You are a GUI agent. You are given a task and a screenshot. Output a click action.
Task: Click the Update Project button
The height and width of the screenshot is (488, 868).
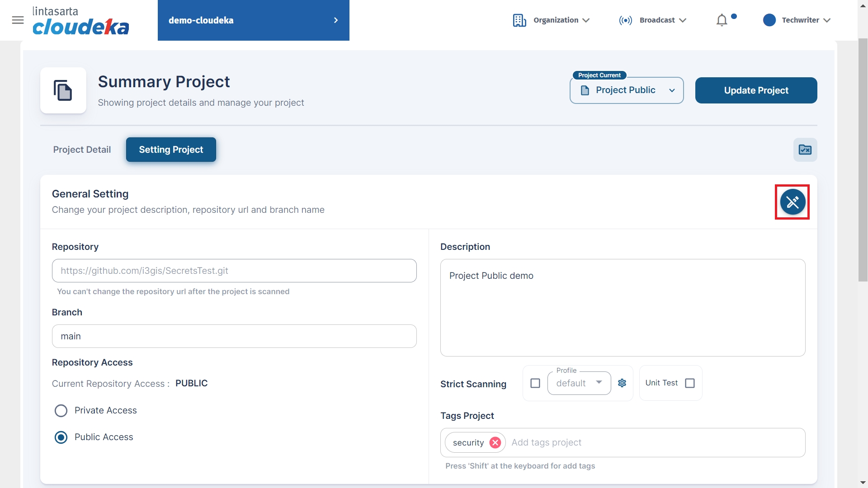pos(756,90)
